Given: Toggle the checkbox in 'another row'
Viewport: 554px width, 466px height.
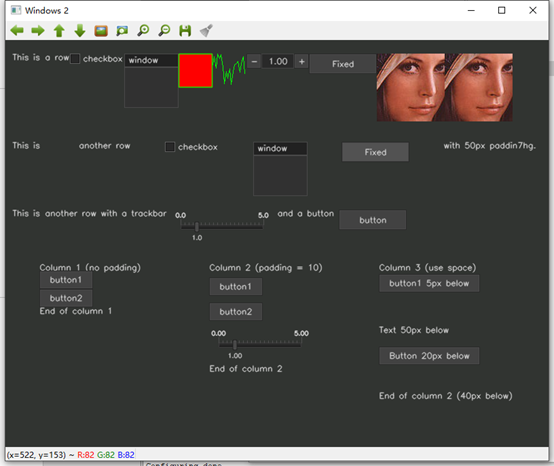Looking at the screenshot, I should click(170, 147).
